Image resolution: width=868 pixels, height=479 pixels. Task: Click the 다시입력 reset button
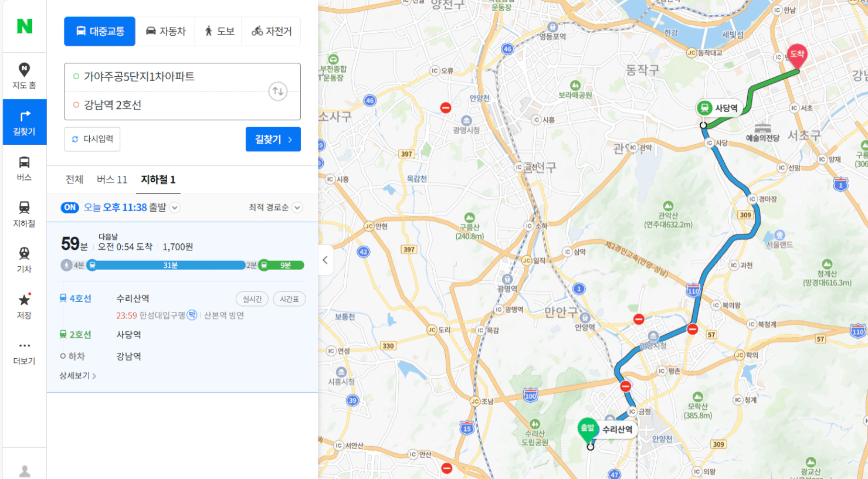92,139
